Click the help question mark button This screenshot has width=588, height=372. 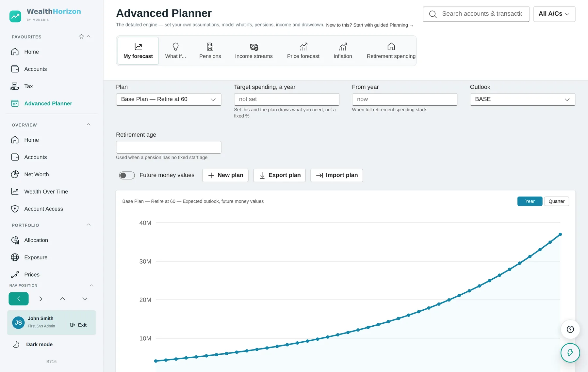pos(570,329)
